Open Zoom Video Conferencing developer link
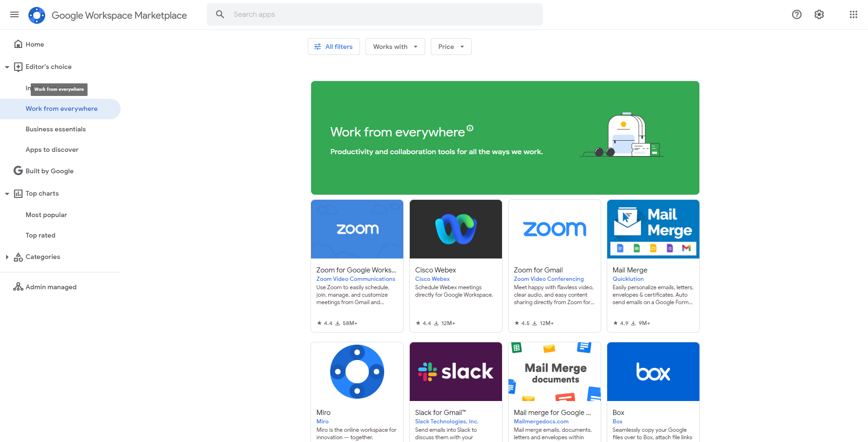868x442 pixels. (549, 279)
